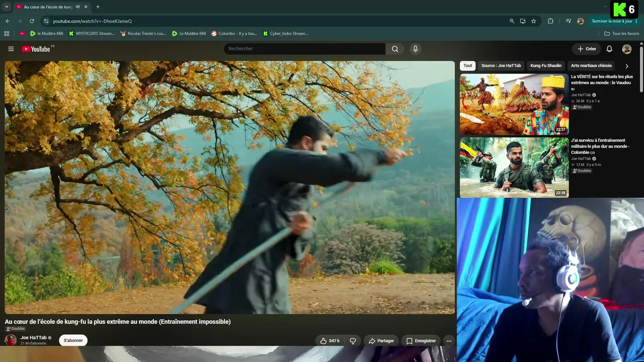Bookmark this page with the star icon
Screen dimensions: 644x362
coord(534,21)
